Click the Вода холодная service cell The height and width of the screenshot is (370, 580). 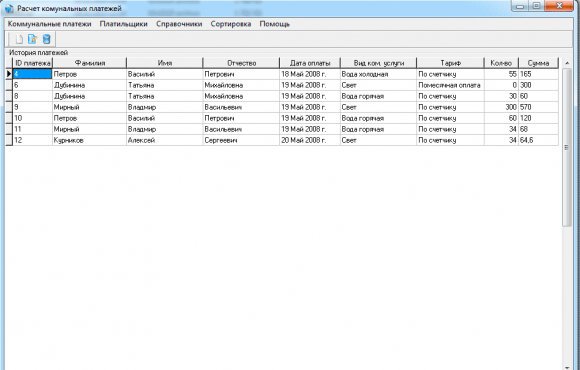tap(378, 74)
